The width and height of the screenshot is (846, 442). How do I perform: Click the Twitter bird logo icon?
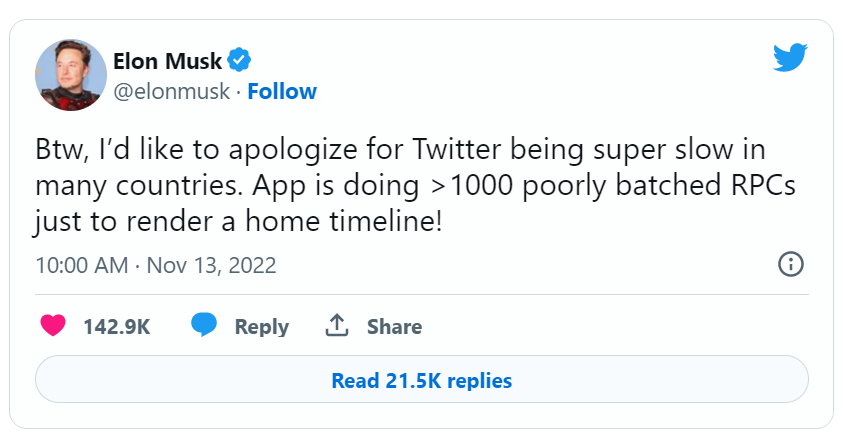click(x=790, y=58)
